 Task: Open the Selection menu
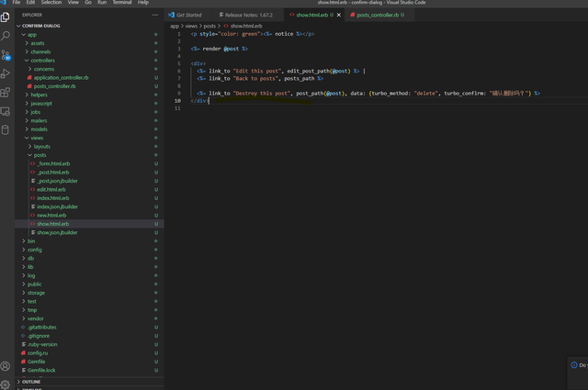(51, 3)
